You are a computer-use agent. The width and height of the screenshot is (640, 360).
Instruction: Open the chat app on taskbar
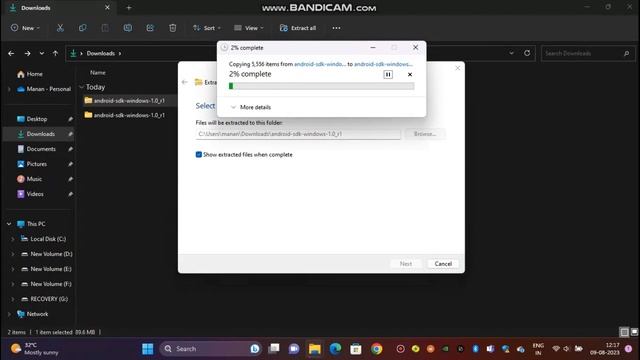[294, 349]
